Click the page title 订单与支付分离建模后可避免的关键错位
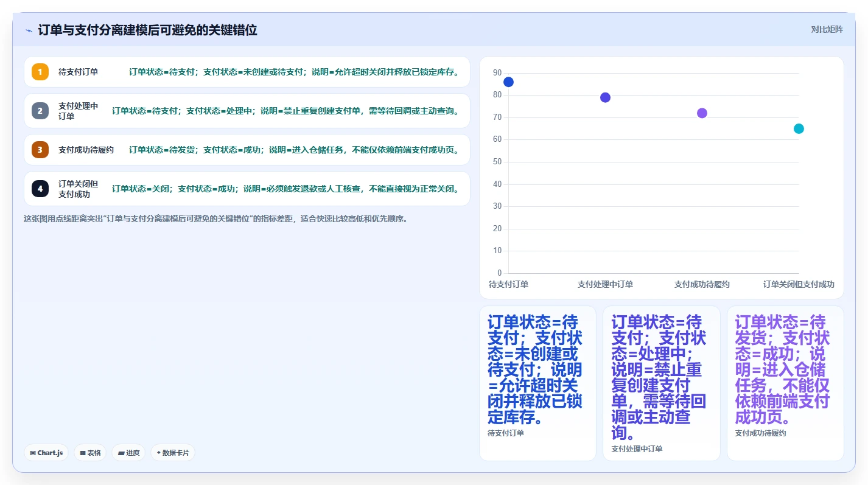 [x=147, y=30]
